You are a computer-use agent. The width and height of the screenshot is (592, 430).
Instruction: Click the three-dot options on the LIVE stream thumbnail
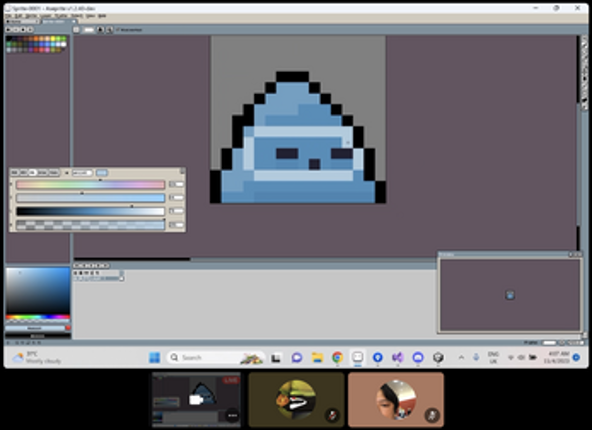coord(233,415)
